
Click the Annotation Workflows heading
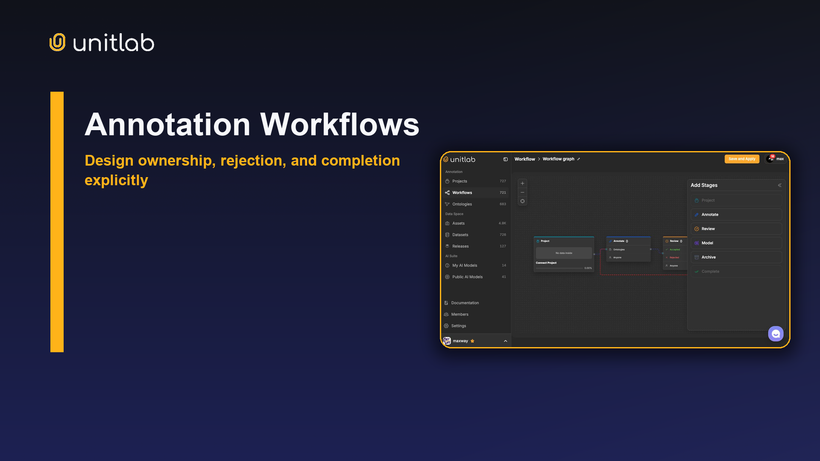click(x=252, y=125)
